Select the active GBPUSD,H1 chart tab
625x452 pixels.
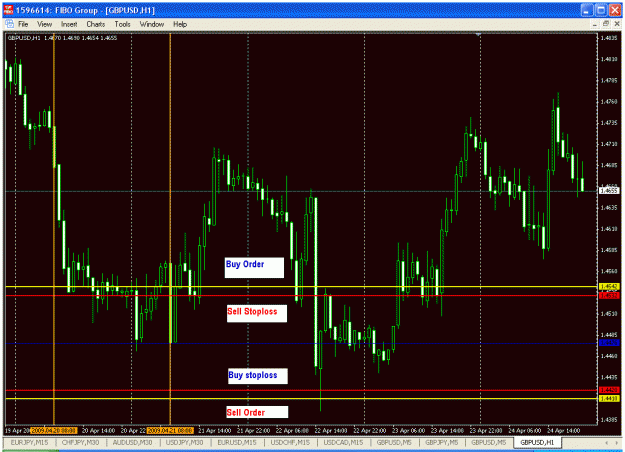pyautogui.click(x=537, y=442)
